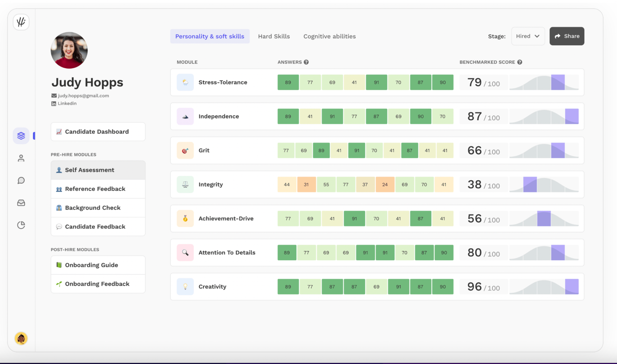Screen dimensions: 617x364
Task: Click the lightbulb icon next to Creativity
Action: point(185,286)
